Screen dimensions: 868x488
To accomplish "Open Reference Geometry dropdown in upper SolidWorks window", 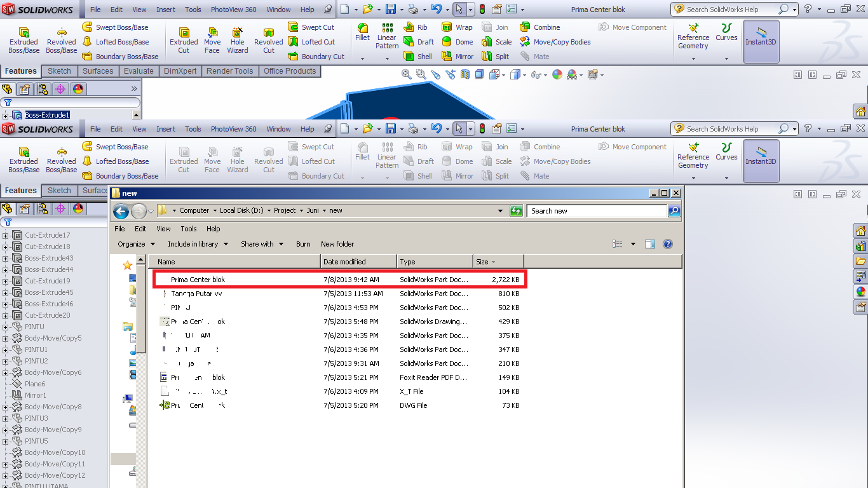I will click(x=693, y=58).
